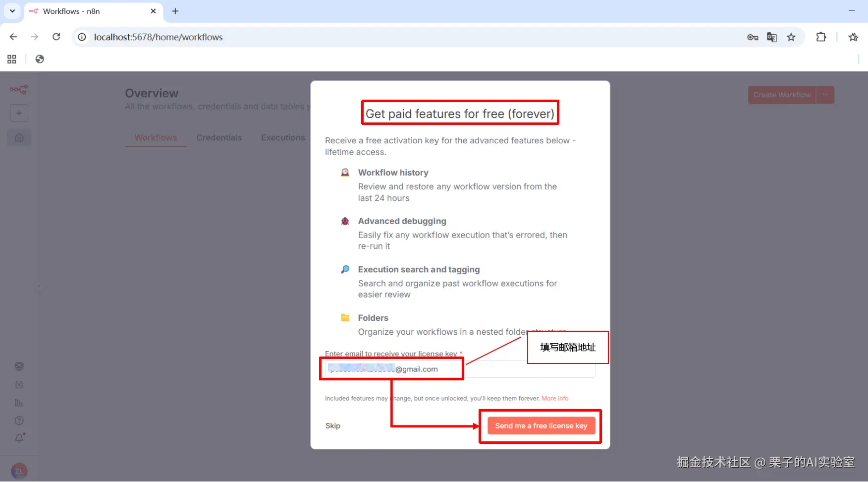Click Send me a free license key

coord(541,426)
